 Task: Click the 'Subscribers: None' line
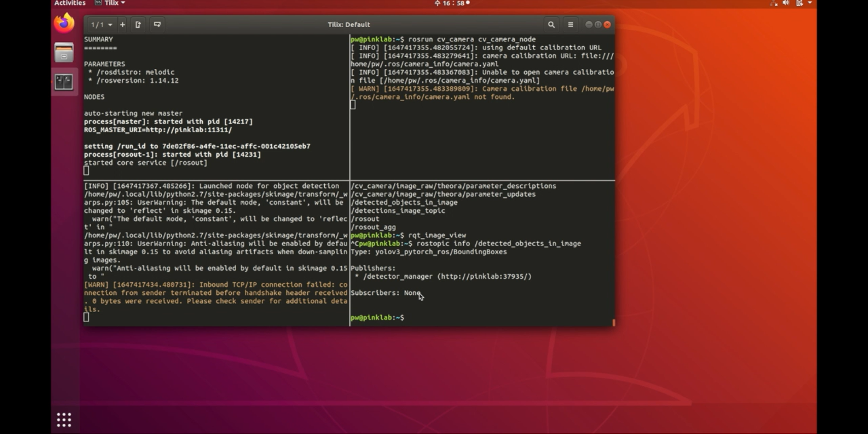click(386, 293)
